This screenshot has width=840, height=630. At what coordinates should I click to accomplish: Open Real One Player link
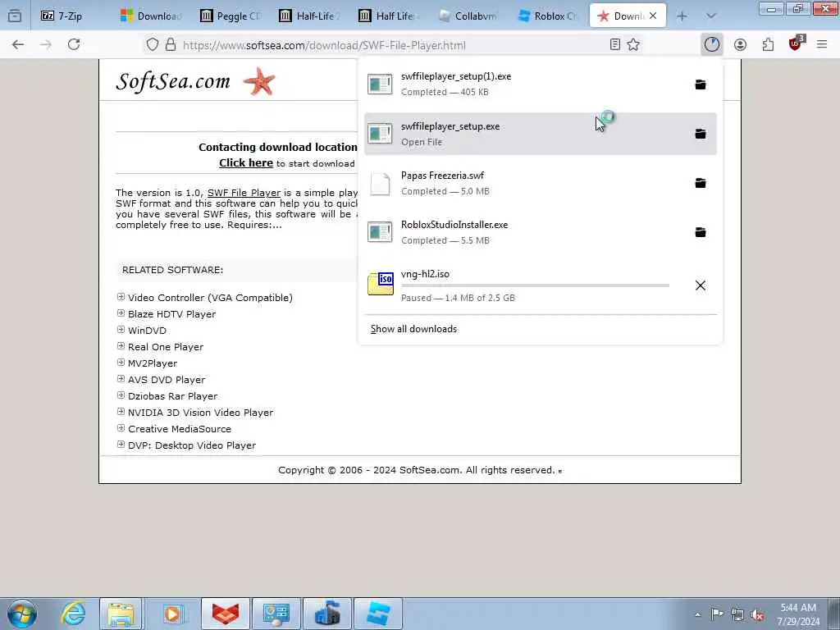[x=166, y=347]
